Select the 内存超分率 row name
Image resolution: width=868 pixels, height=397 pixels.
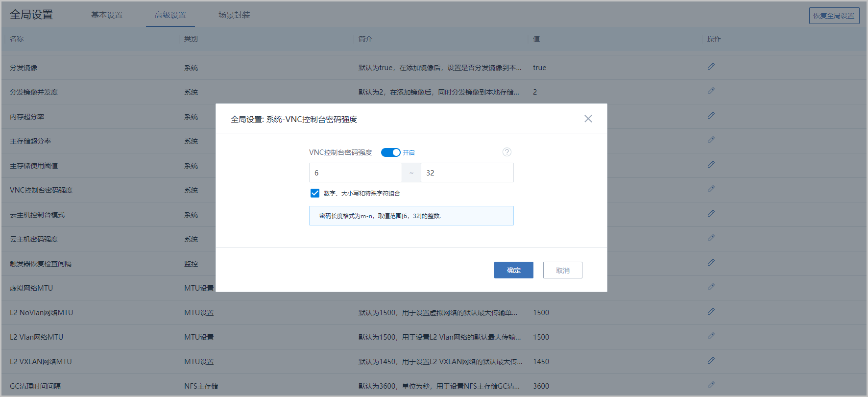pyautogui.click(x=27, y=117)
